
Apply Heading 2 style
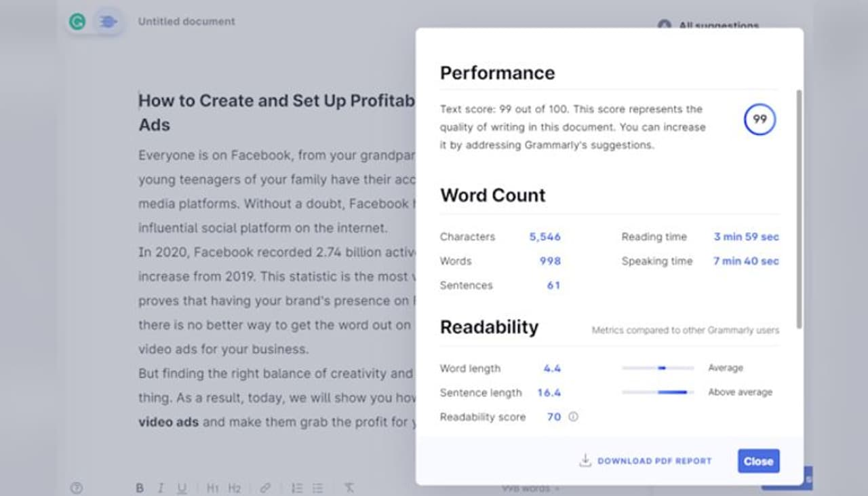(x=235, y=488)
